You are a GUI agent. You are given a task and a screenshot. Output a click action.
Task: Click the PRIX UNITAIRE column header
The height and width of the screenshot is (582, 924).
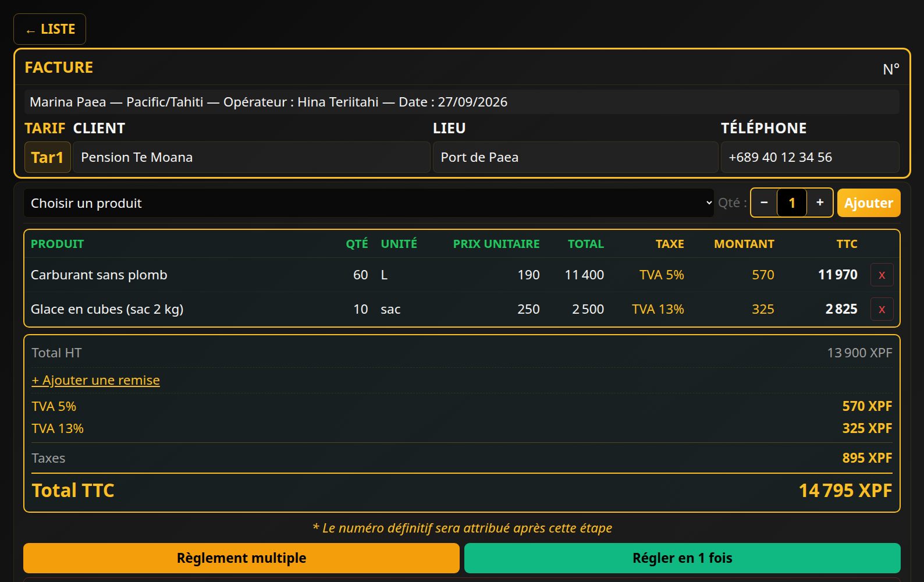[496, 244]
